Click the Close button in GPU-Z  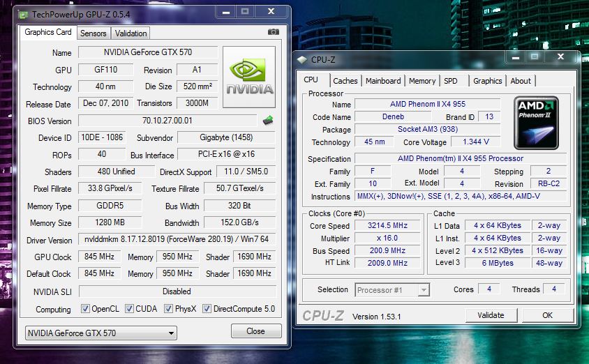pos(256,331)
